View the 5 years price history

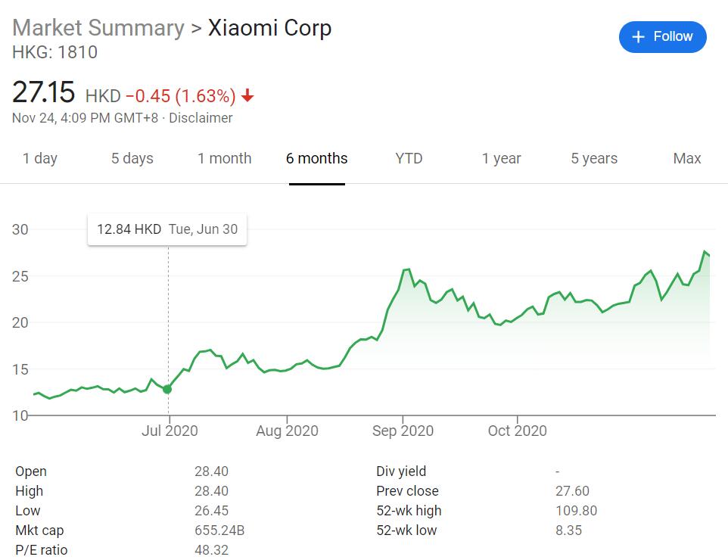[x=593, y=158]
